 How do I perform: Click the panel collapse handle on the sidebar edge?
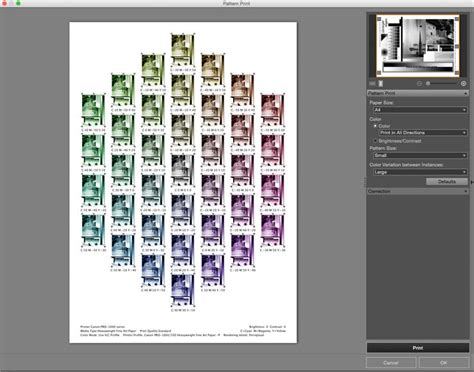pos(365,182)
